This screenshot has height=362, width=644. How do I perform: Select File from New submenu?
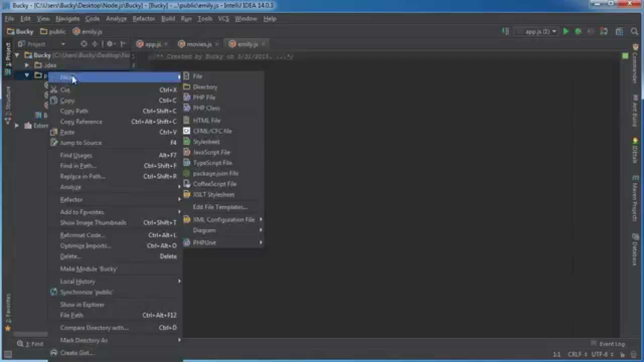(222, 76)
